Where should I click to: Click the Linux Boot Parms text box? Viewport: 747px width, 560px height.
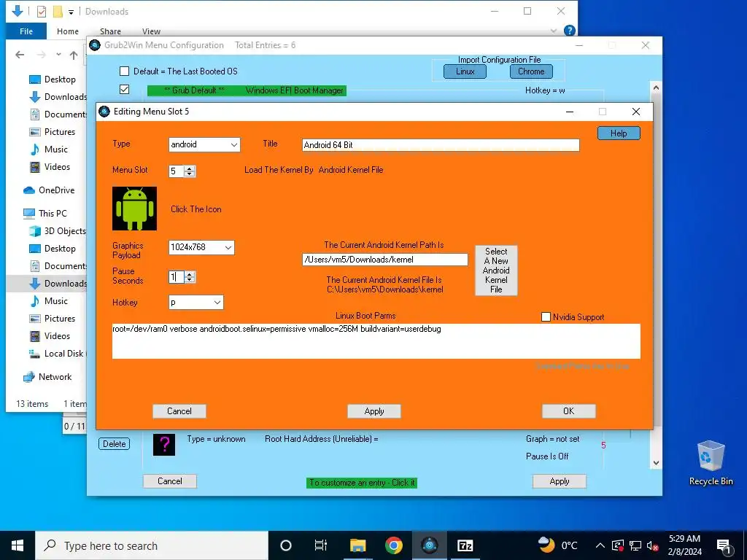pyautogui.click(x=376, y=341)
